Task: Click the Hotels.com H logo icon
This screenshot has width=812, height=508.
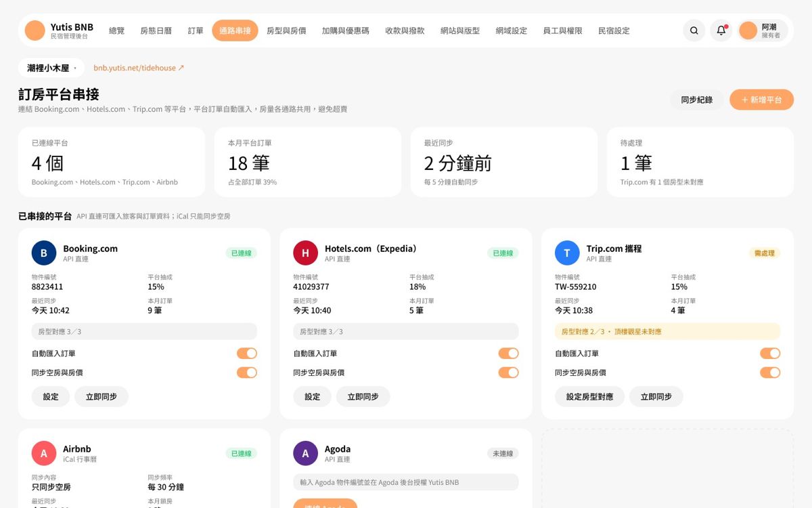Action: [x=305, y=253]
